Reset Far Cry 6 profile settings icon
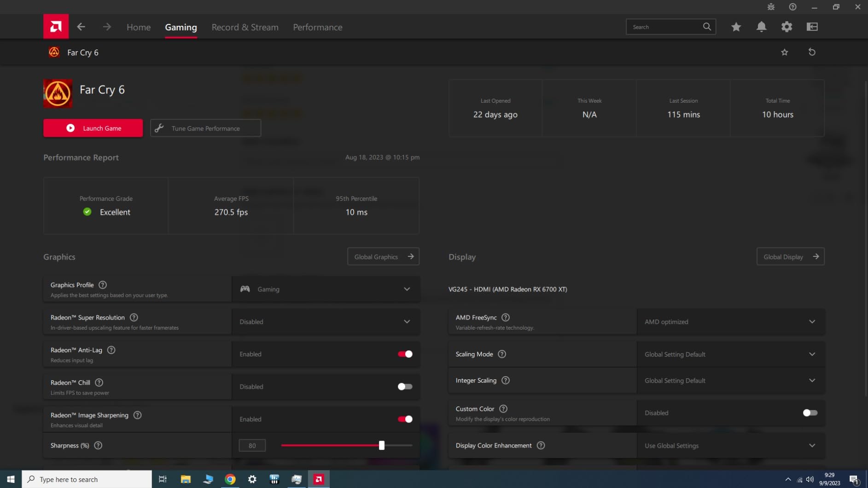Screen dimensions: 868x488 click(812, 52)
